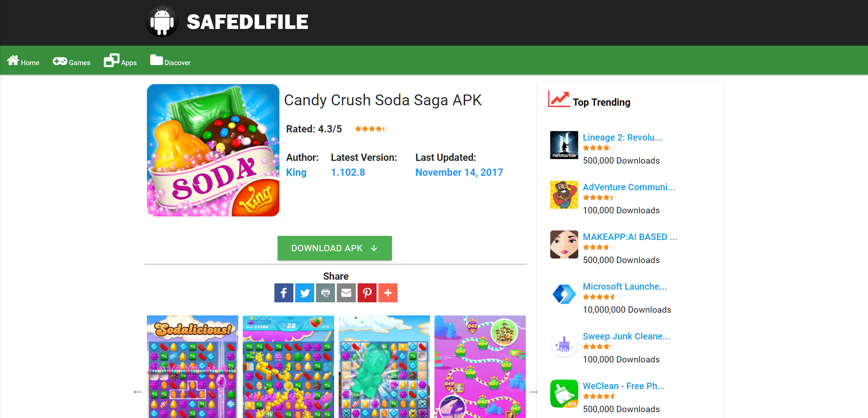
Task: Open more share options plus icon
Action: point(388,293)
